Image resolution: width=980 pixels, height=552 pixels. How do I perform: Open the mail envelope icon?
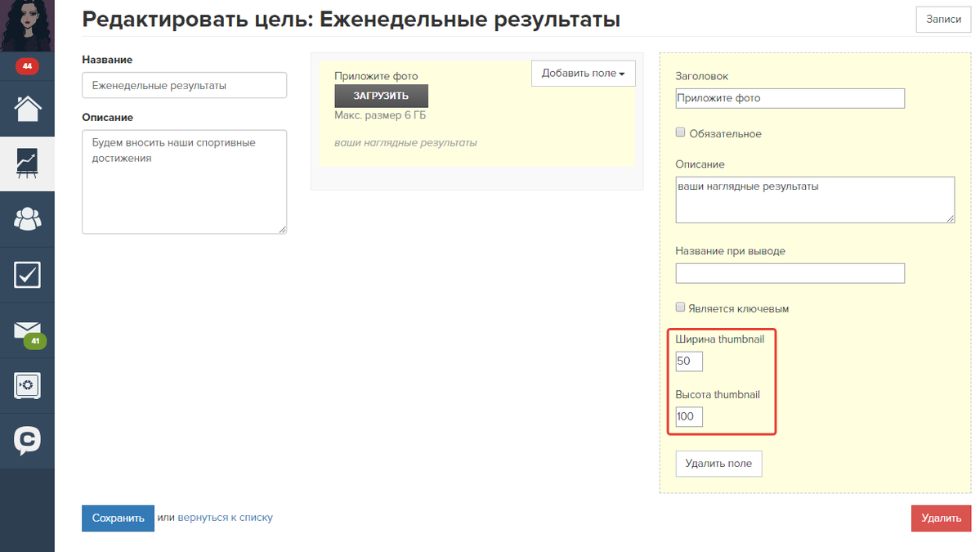coord(27,330)
